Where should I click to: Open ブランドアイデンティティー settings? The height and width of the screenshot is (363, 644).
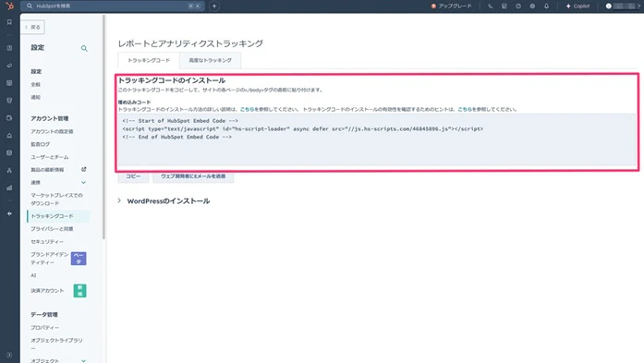point(49,259)
